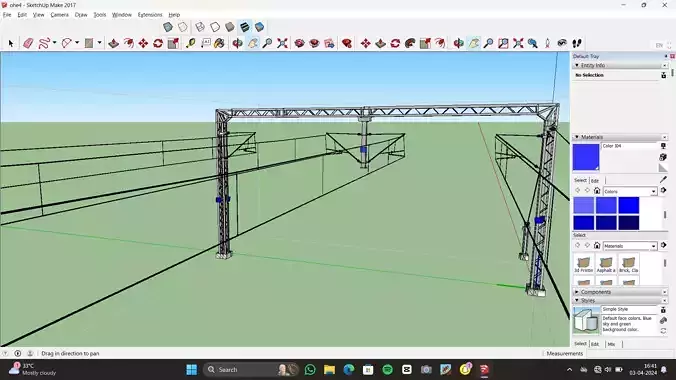Switch to Hidden Line face style
The width and height of the screenshot is (676, 380).
click(x=215, y=27)
